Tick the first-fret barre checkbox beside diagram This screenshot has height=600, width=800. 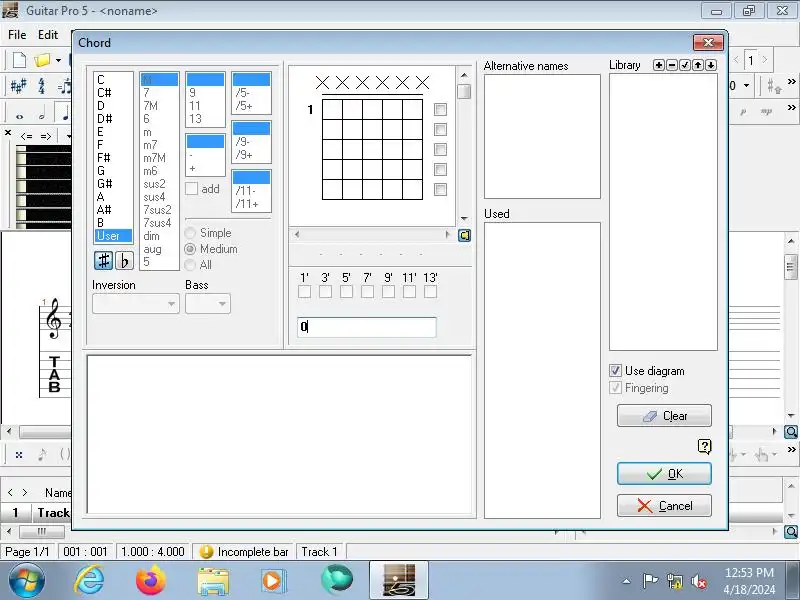[440, 109]
